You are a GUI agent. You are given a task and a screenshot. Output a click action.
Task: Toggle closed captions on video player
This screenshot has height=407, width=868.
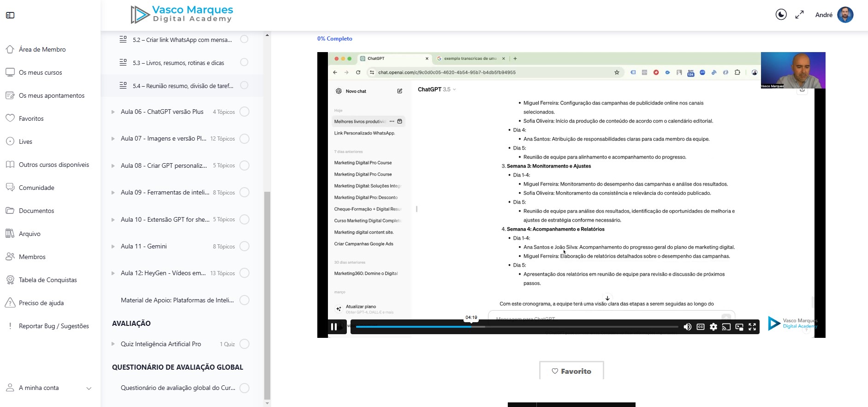click(700, 327)
